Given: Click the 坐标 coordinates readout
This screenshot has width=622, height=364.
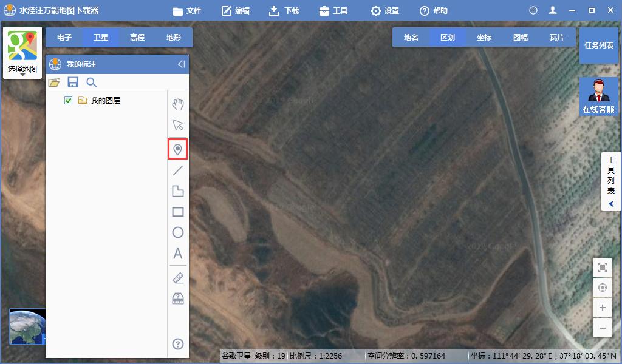Looking at the screenshot, I should coord(543,356).
